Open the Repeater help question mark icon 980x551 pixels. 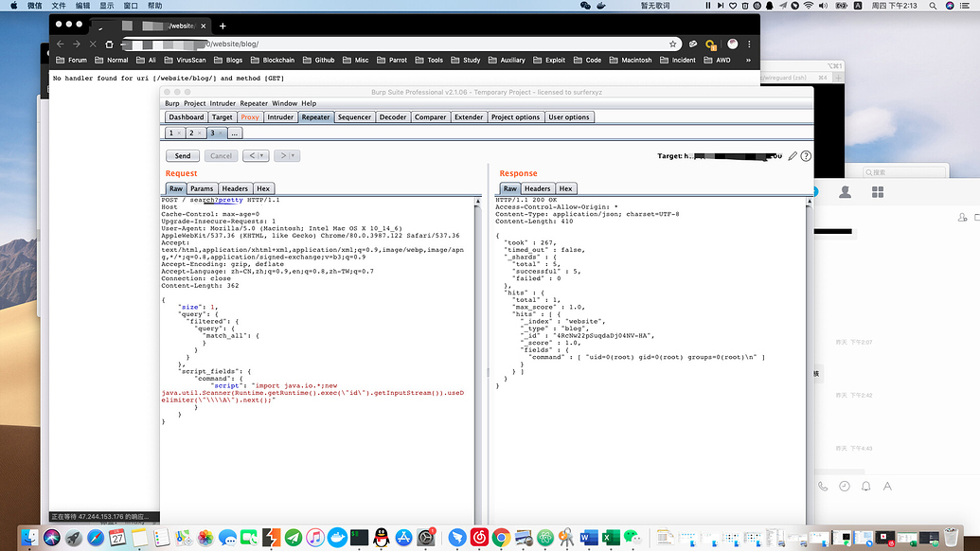[x=806, y=156]
